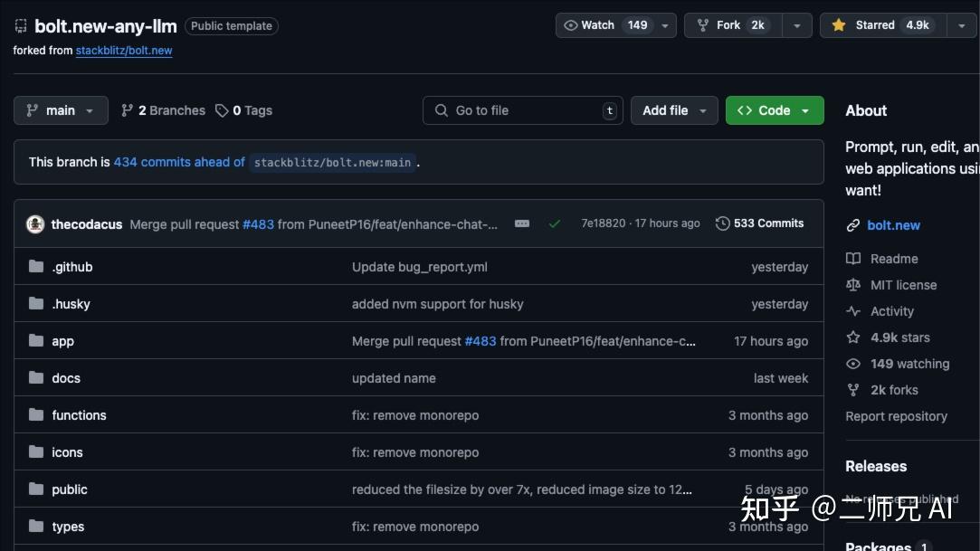Open the star lists dropdown arrow

tap(961, 25)
